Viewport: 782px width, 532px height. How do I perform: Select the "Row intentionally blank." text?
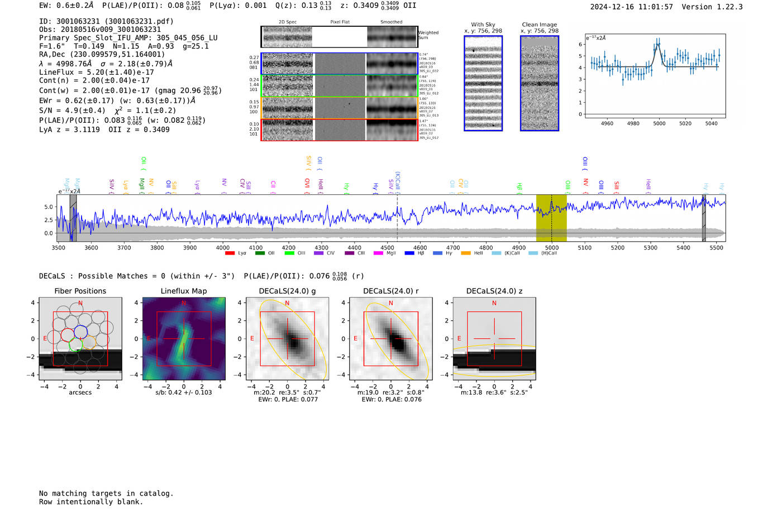coord(91,502)
